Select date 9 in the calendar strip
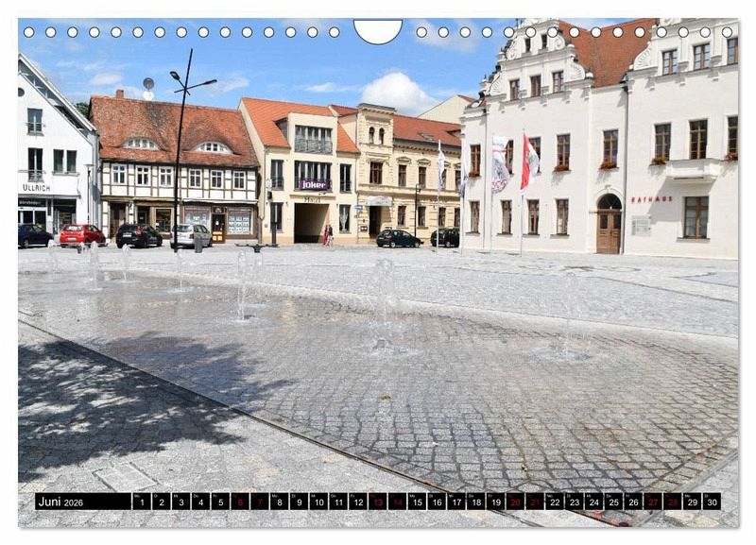The image size is (756, 545). (299, 502)
